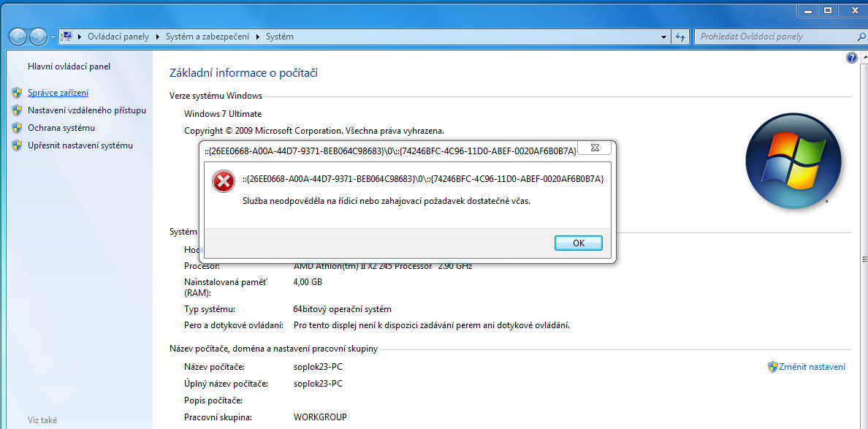Click the Back navigation arrow button
This screenshot has width=868, height=429.
(x=17, y=37)
